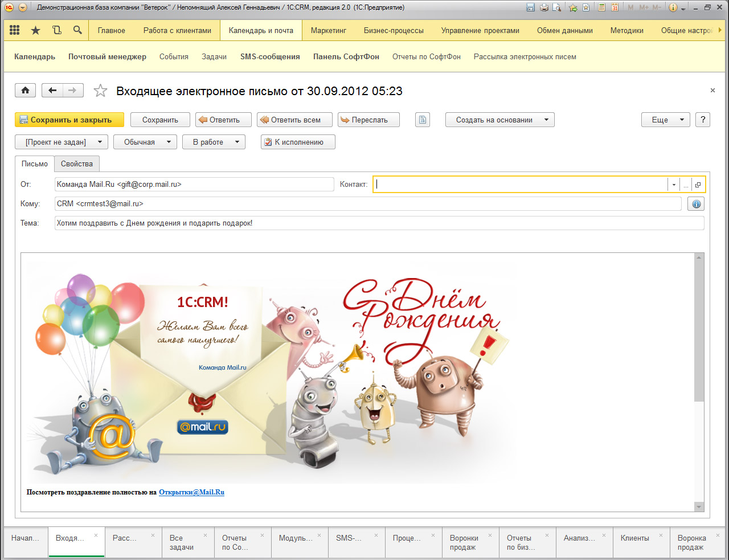Open the sections grid menu icon
The width and height of the screenshot is (729, 560).
point(15,30)
